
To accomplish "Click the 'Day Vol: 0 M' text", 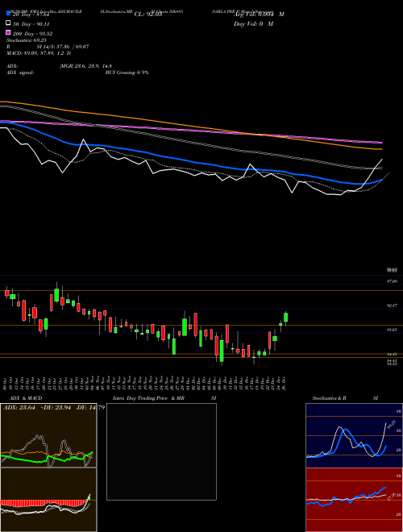I will [253, 23].
